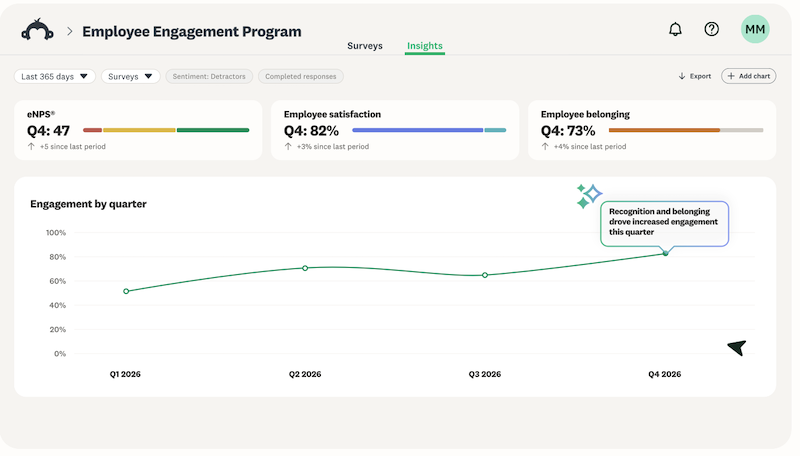800x456 pixels.
Task: Click the eNPS score color bar
Action: 166,130
